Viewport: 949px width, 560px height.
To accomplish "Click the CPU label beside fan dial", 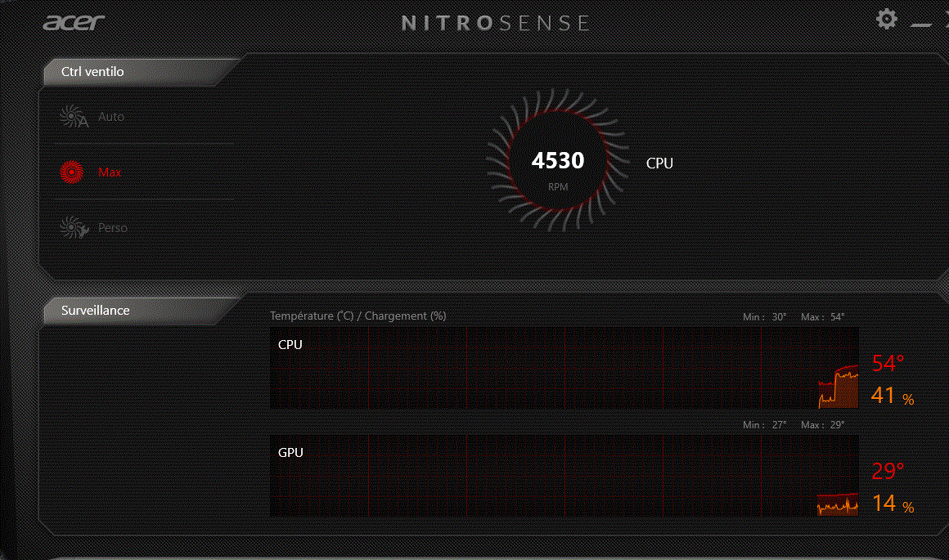I will click(659, 164).
